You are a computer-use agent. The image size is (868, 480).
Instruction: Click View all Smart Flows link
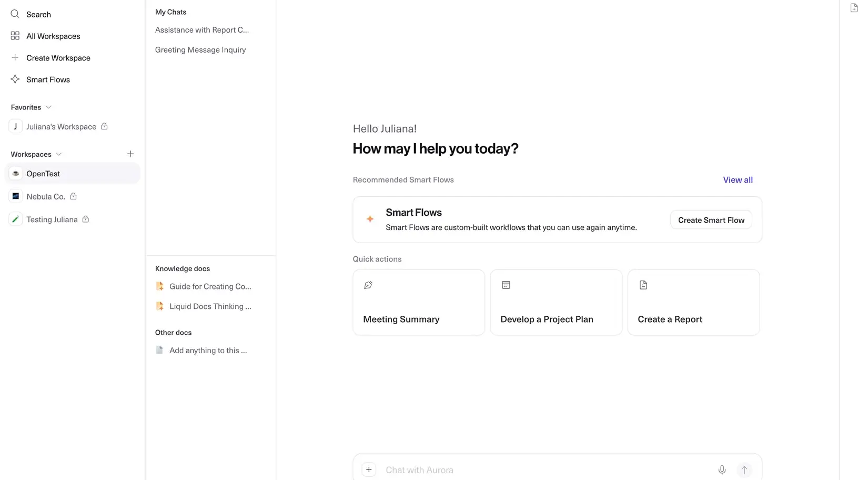(x=738, y=180)
